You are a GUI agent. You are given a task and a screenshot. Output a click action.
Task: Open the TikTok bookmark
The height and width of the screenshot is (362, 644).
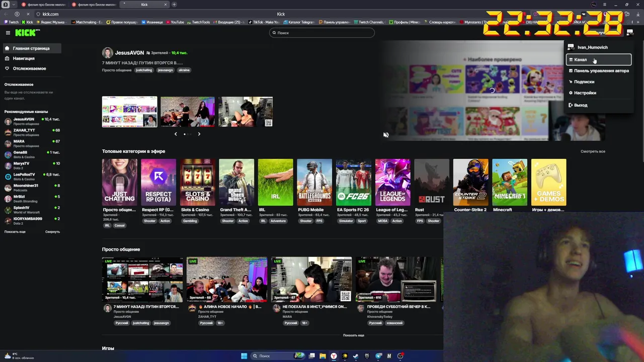click(x=263, y=22)
